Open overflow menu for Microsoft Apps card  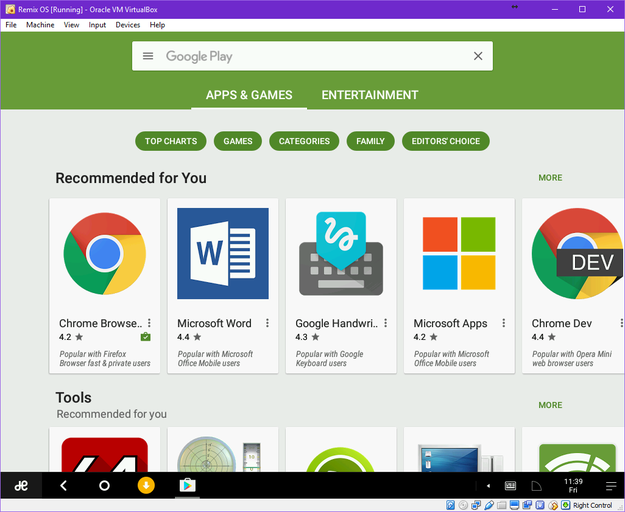504,323
